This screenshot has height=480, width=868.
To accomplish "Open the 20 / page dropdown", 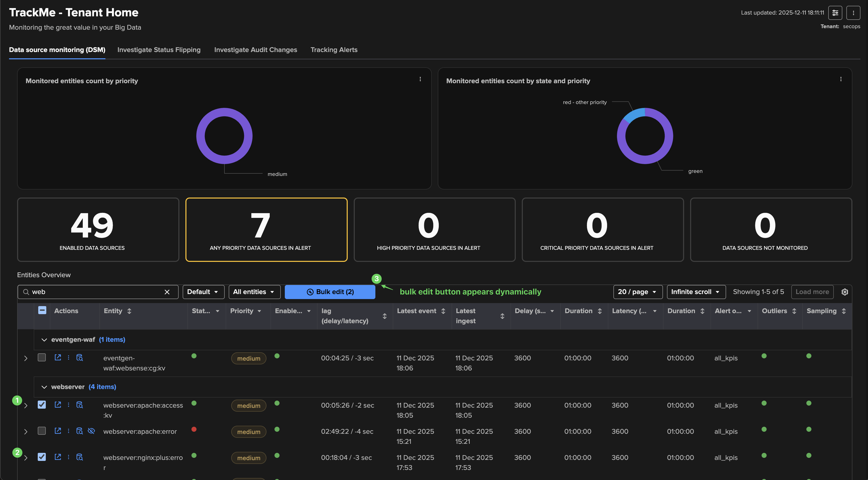I will 637,292.
